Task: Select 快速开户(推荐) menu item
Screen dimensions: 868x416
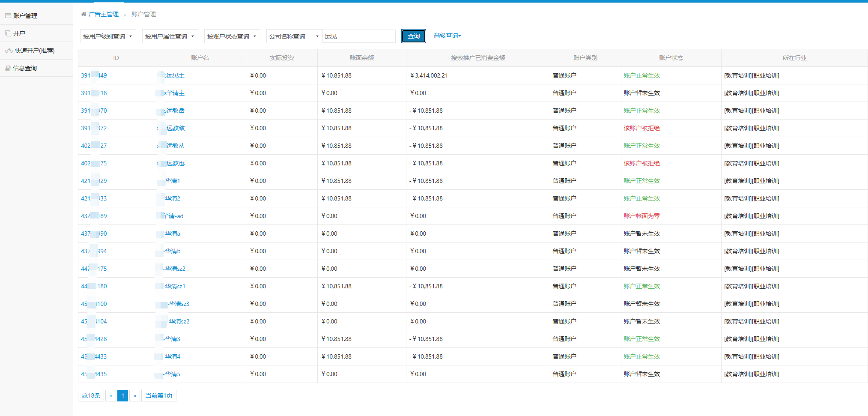Action: click(35, 51)
